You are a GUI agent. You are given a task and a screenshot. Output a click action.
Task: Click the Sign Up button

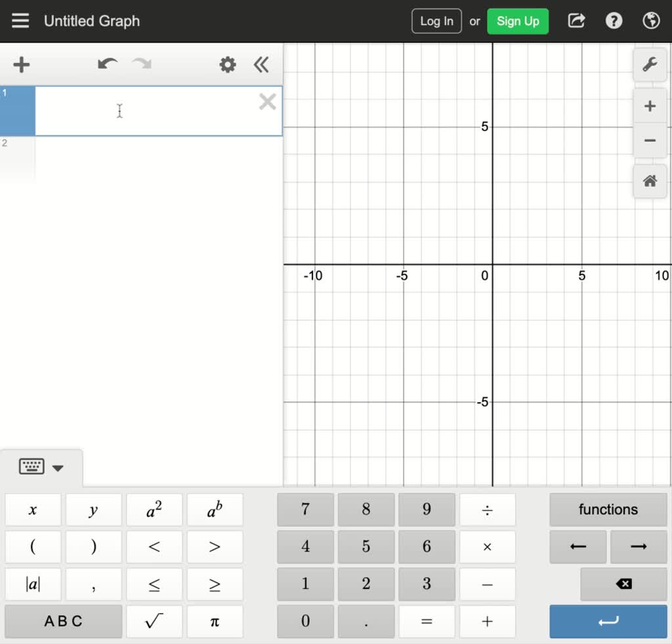[x=518, y=20]
